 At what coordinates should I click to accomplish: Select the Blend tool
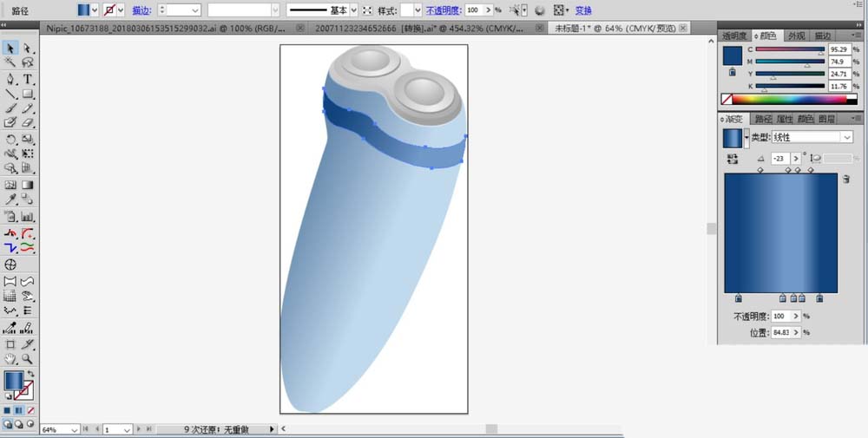point(27,199)
